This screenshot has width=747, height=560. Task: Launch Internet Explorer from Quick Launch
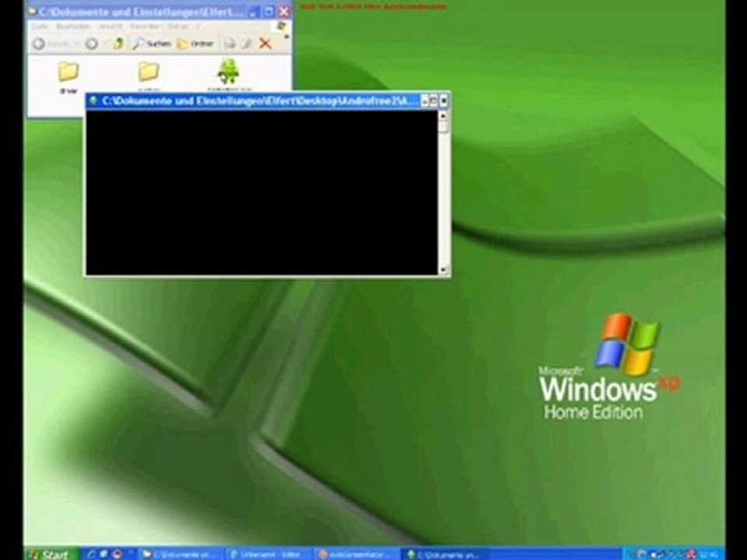point(91,555)
